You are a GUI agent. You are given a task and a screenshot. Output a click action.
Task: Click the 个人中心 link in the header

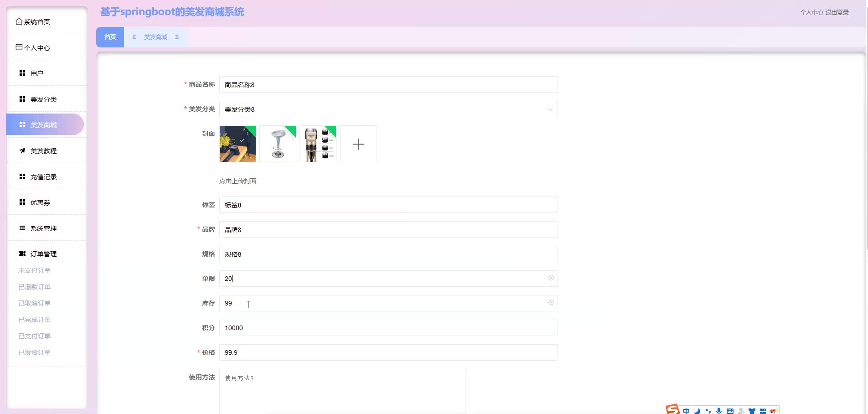(811, 12)
